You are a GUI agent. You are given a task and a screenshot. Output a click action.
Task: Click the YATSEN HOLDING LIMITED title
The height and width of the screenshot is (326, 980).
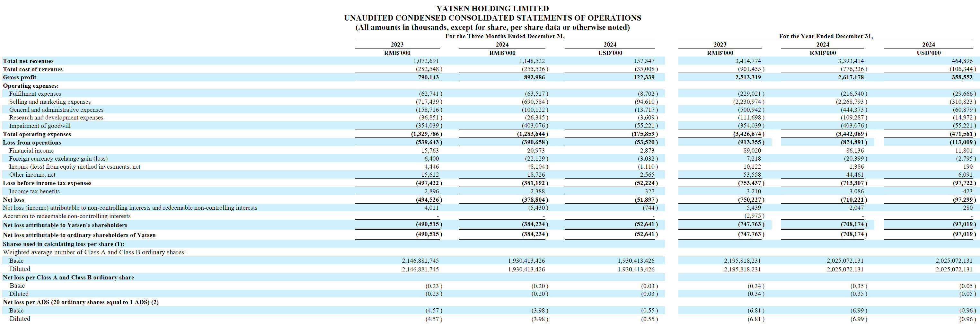pyautogui.click(x=492, y=8)
